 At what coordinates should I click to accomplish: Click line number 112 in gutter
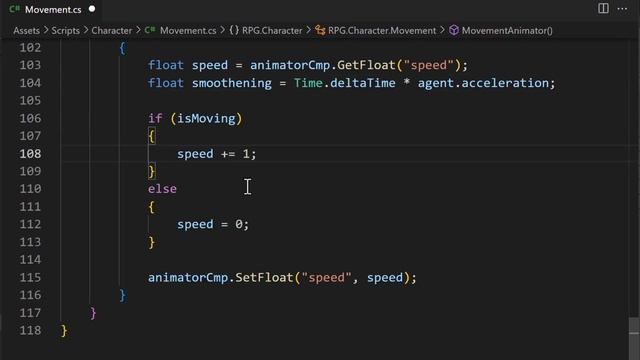pos(30,224)
